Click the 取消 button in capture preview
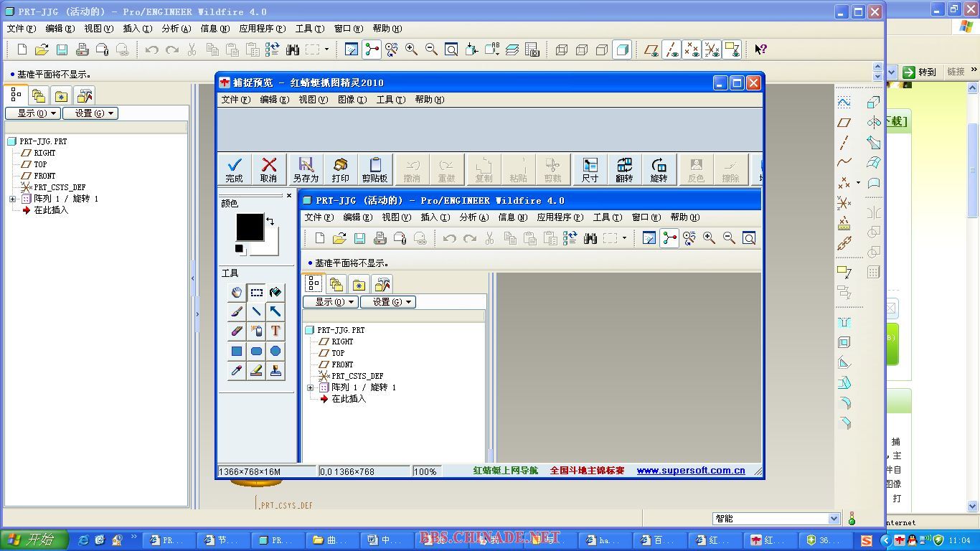The width and height of the screenshot is (980, 551). [x=269, y=169]
